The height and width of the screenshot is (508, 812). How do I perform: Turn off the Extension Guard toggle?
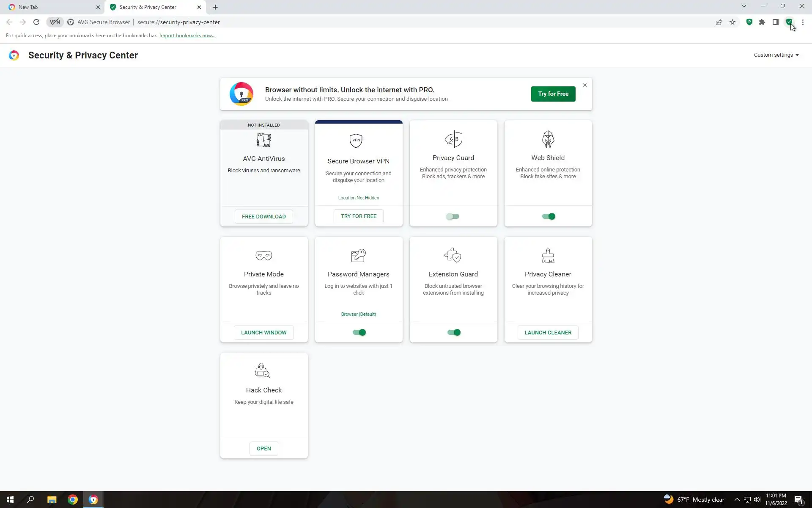pos(453,332)
